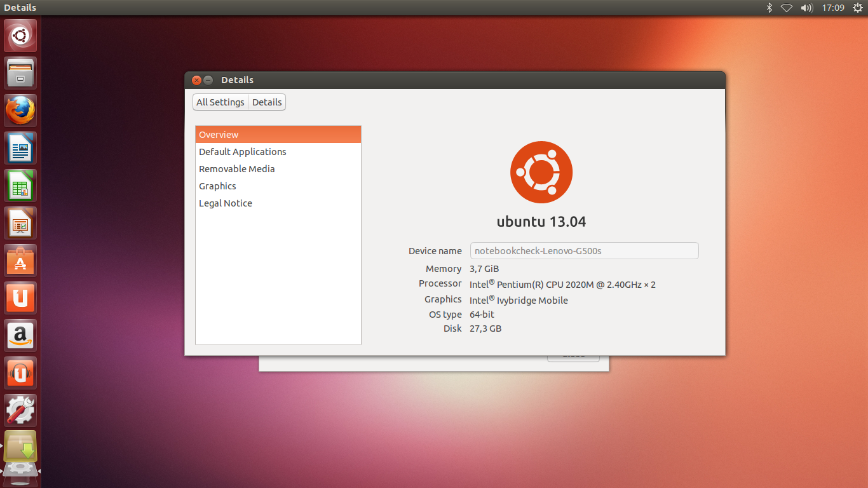The height and width of the screenshot is (488, 868).
Task: Click the Device name text field
Action: [584, 251]
